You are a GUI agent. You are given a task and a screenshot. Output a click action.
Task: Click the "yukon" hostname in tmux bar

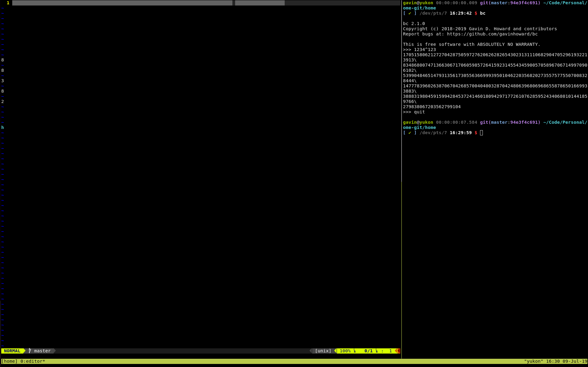point(534,361)
